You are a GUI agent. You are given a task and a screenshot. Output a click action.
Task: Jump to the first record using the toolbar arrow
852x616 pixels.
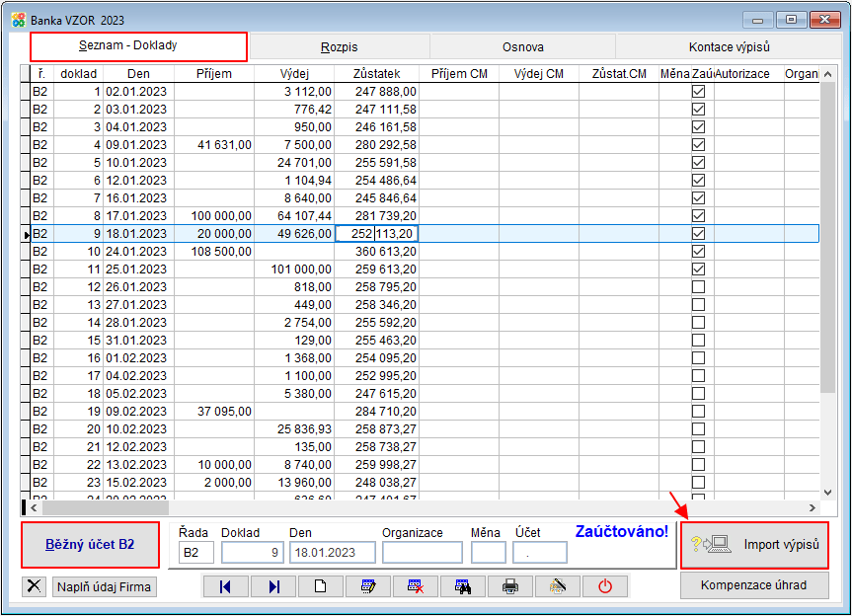[225, 586]
